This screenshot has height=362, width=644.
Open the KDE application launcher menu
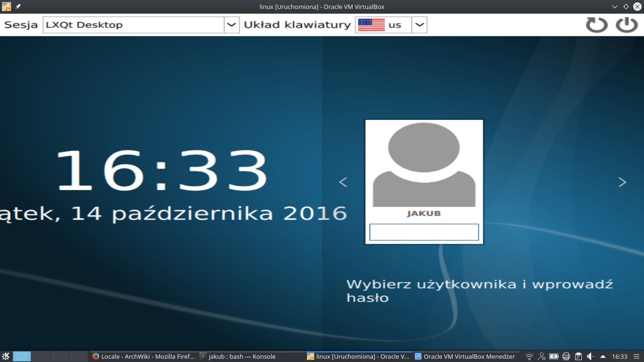[6, 356]
